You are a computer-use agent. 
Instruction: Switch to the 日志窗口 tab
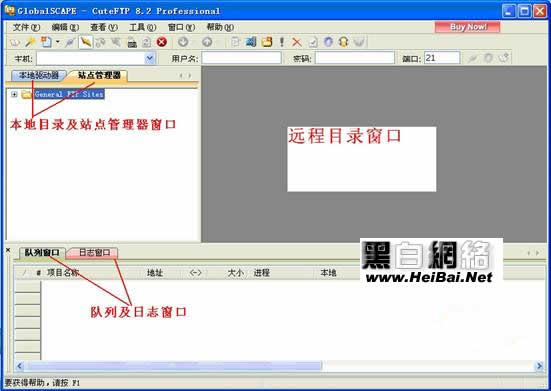tap(94, 253)
